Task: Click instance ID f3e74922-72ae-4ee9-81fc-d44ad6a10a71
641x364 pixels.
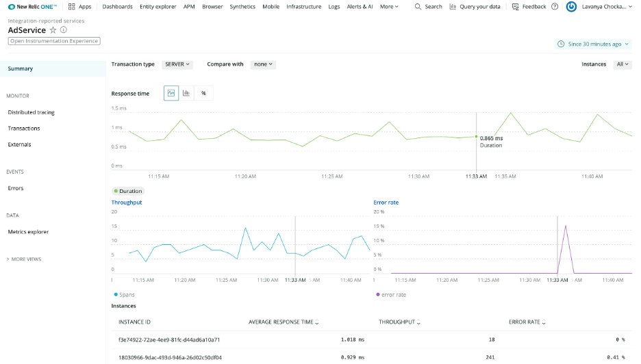Action: [x=169, y=339]
